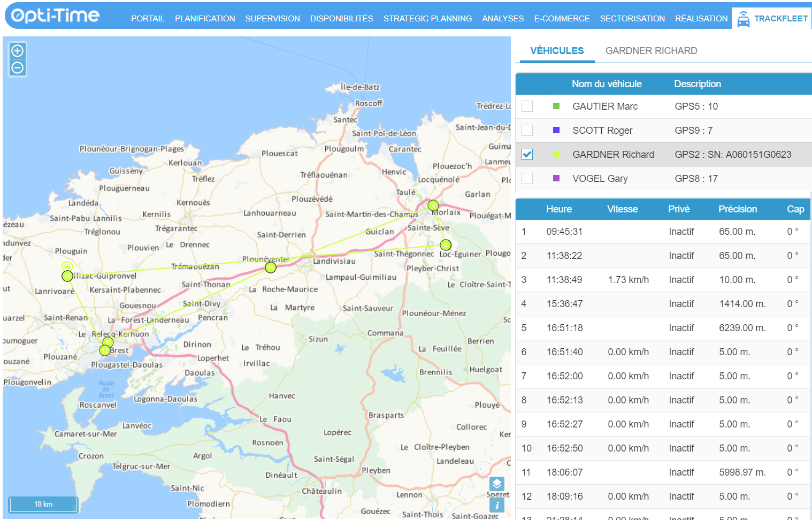
Task: Click SCOTT Roger's purple color square
Action: [556, 130]
